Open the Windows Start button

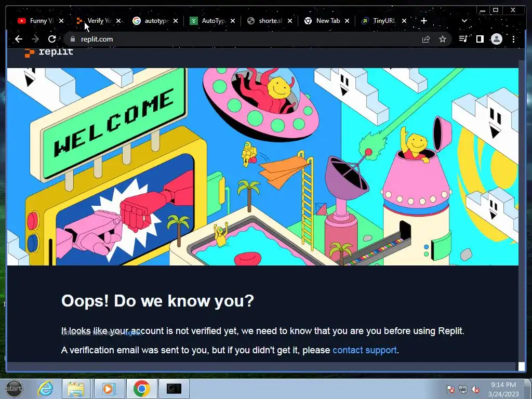click(14, 389)
